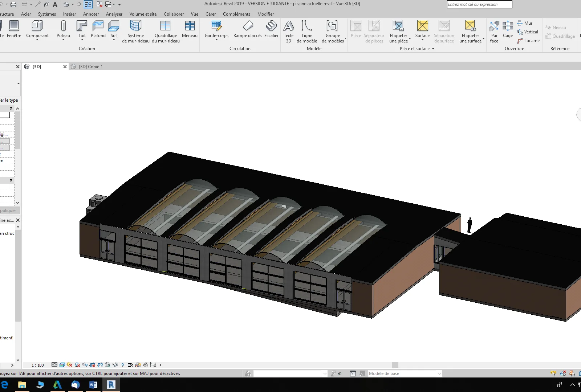Select the Poteau column tool

(x=63, y=30)
